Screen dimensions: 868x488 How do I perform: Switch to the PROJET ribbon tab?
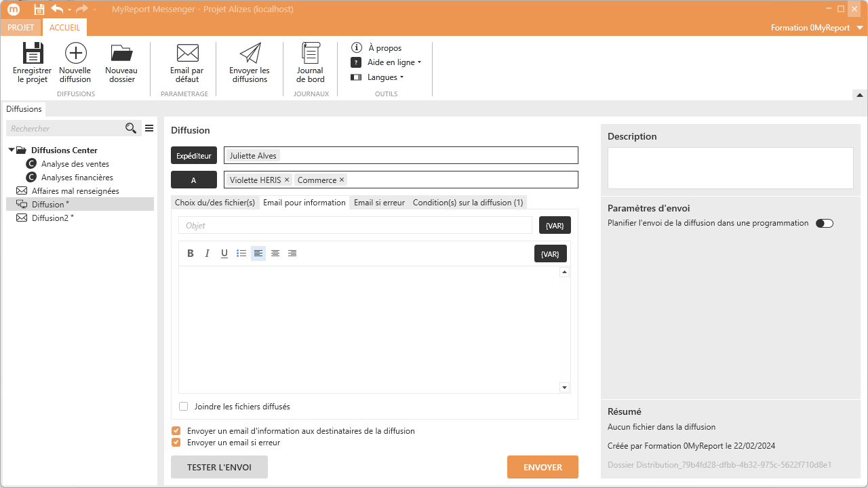20,28
